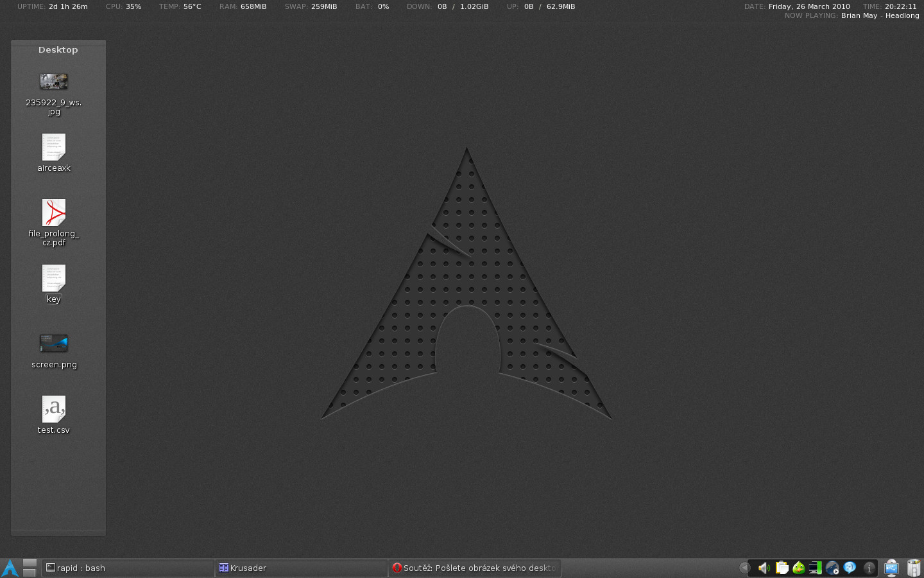Open the trash can in the panel
The image size is (924, 578).
click(914, 568)
